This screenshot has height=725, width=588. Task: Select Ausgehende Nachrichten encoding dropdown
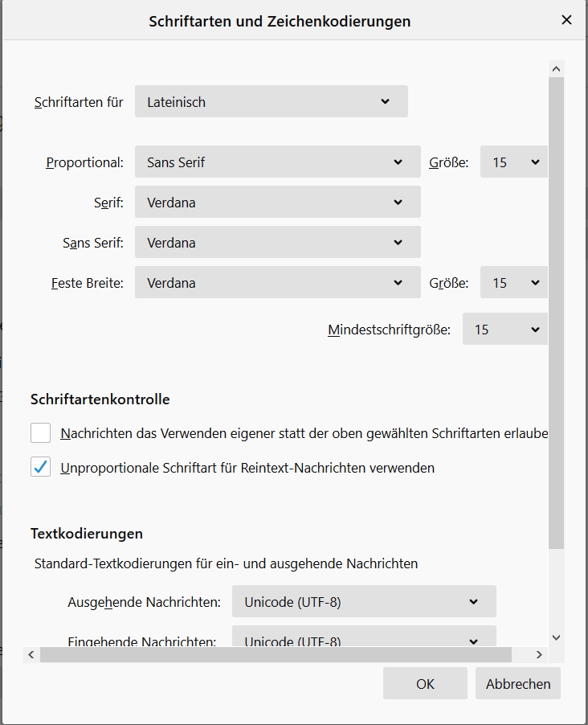tap(364, 601)
